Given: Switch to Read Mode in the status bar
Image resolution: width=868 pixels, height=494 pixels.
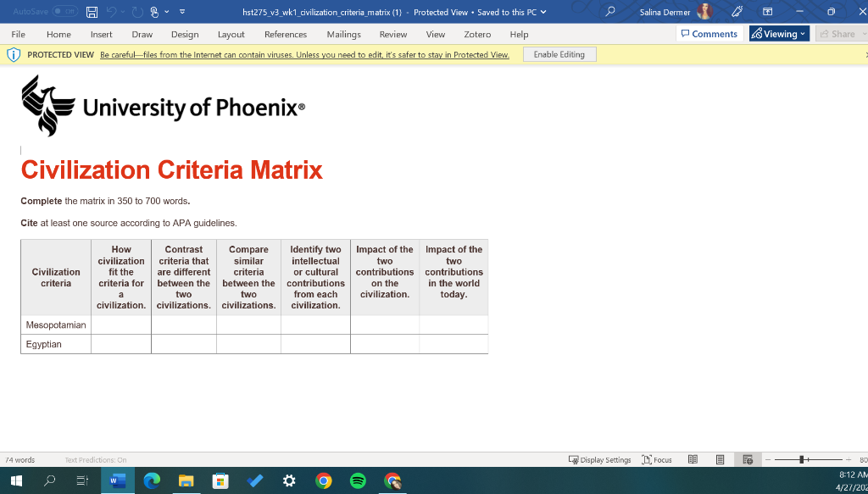Looking at the screenshot, I should click(693, 459).
